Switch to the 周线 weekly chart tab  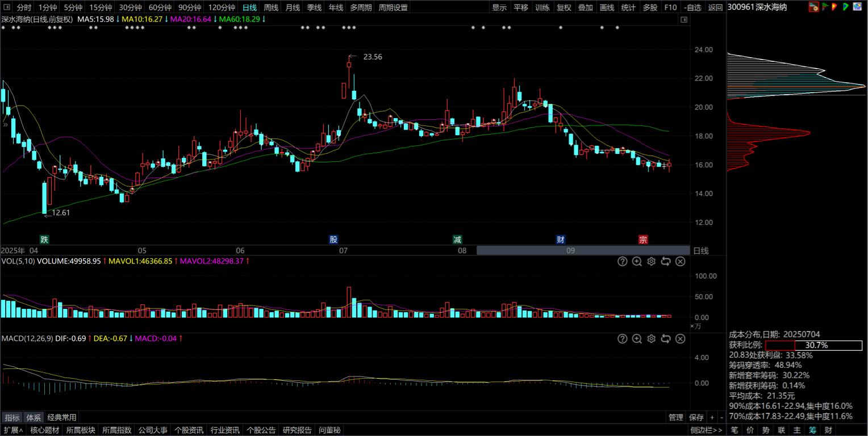coord(271,7)
